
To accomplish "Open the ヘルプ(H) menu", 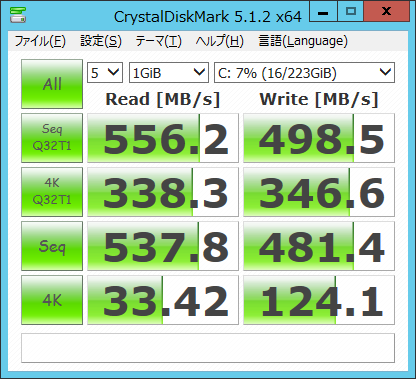I will tap(220, 41).
